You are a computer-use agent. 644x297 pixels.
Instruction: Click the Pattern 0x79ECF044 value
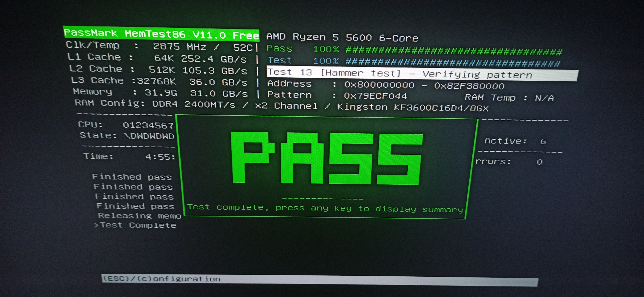tap(375, 96)
